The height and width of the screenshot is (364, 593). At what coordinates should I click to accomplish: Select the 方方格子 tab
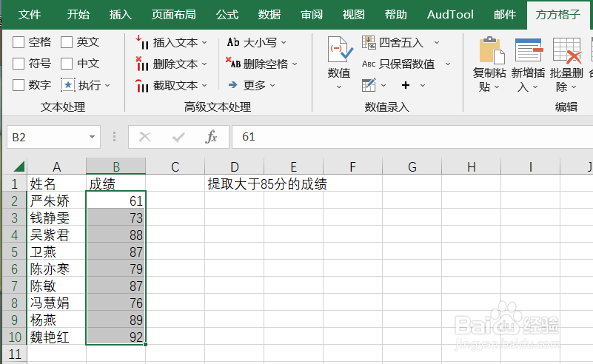[557, 15]
